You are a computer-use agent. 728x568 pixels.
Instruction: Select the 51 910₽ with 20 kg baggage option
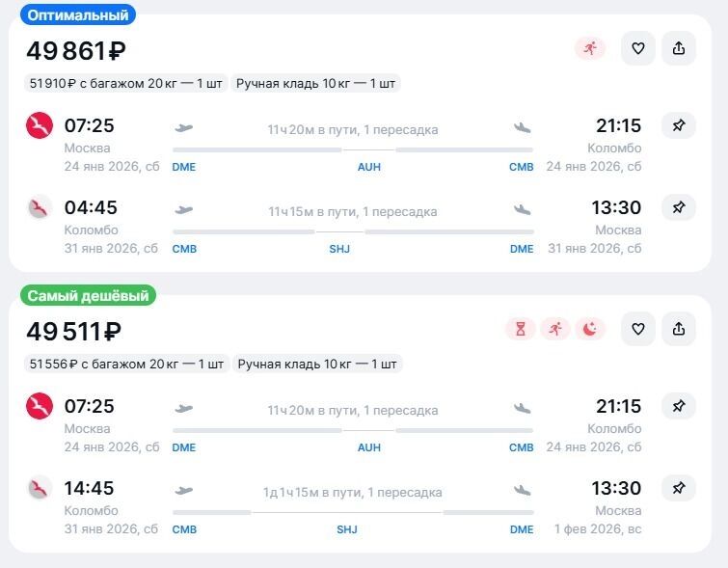point(125,84)
